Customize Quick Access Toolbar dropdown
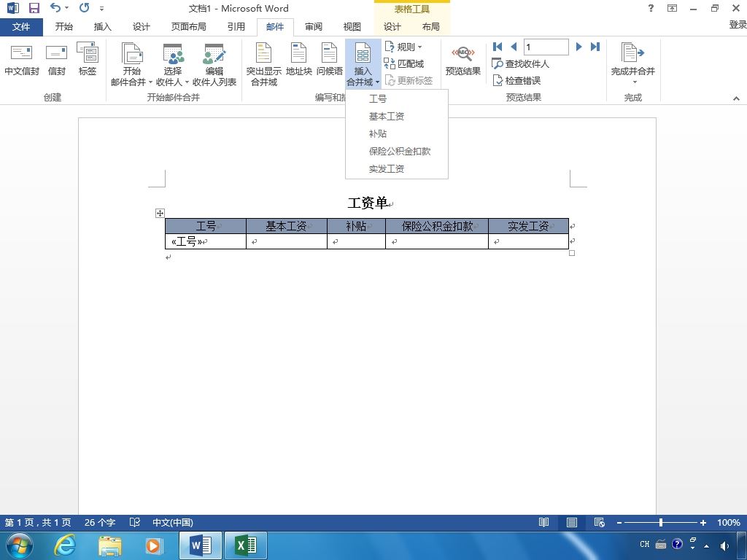Screen dimensions: 747x560 click(101, 9)
